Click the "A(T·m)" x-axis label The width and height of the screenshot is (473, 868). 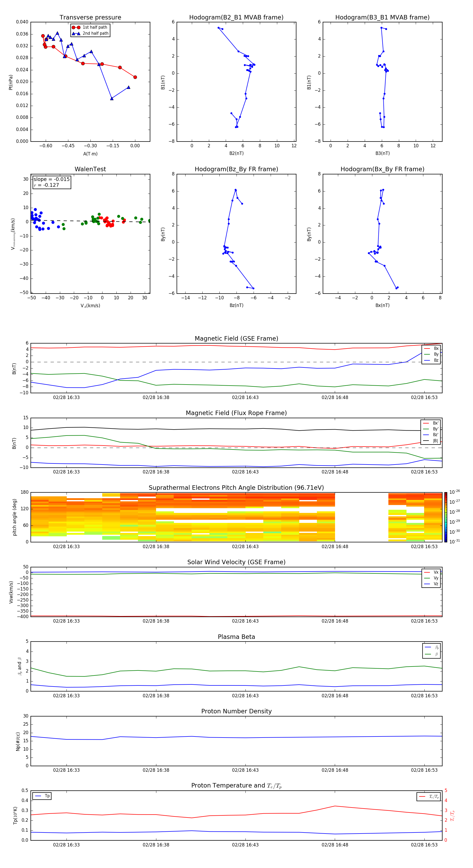[x=90, y=154]
